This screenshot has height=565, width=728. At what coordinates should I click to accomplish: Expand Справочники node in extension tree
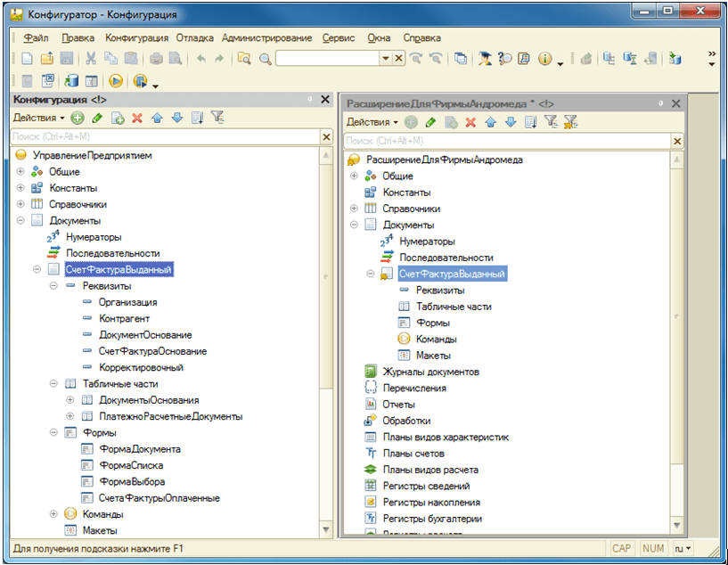tap(354, 209)
